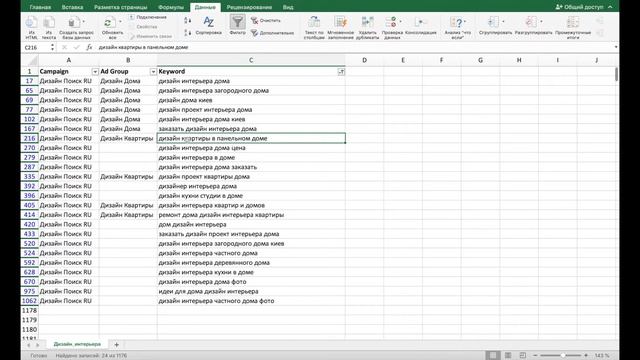
Task: Click the previous sheet navigation arrow
Action: [x=29, y=345]
